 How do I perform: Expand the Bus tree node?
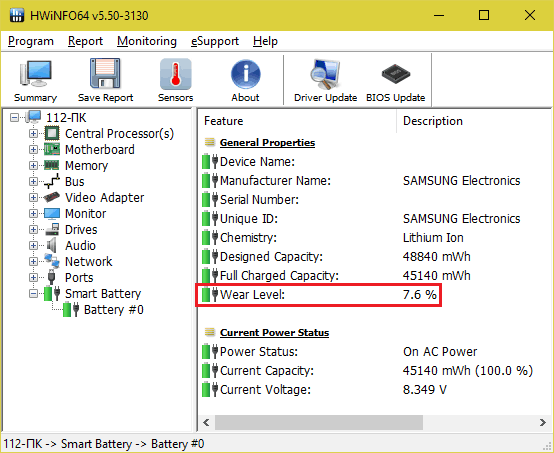tap(33, 181)
